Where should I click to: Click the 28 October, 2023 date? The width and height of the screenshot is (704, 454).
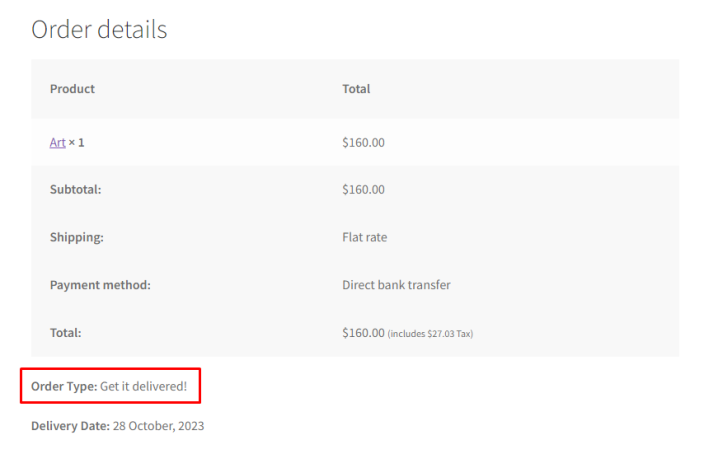(x=158, y=426)
